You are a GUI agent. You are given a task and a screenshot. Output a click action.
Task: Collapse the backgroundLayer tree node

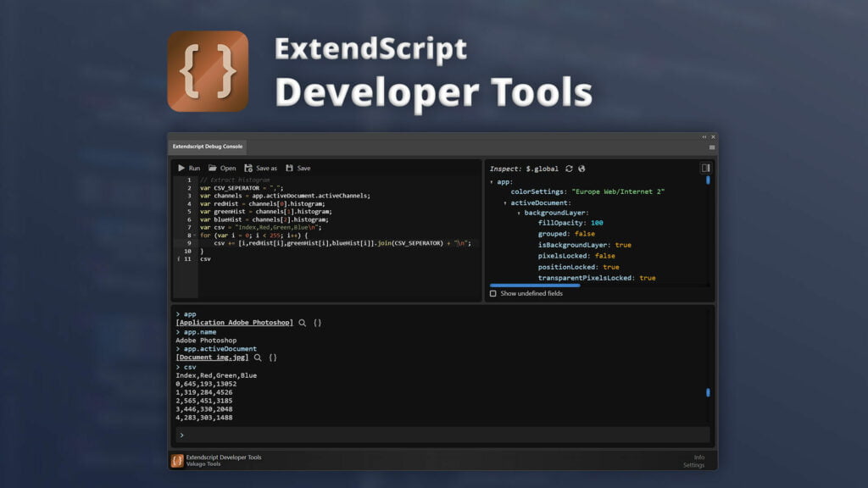pos(519,213)
